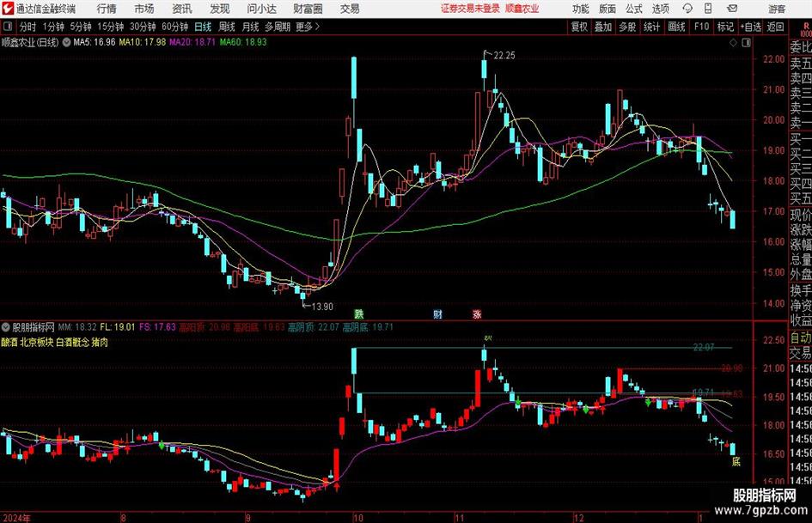Open the 问小达 menu
This screenshot has height=523, width=812.
pyautogui.click(x=261, y=9)
